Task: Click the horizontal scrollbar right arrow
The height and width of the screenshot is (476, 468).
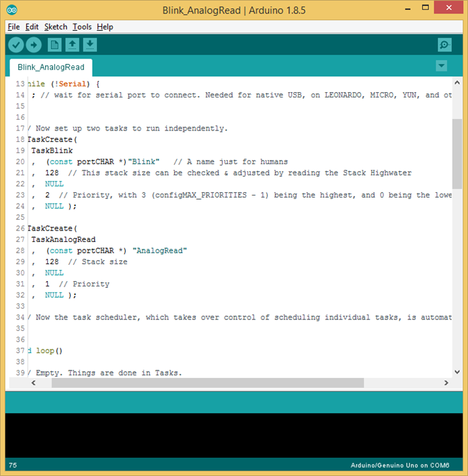Action: tap(446, 383)
